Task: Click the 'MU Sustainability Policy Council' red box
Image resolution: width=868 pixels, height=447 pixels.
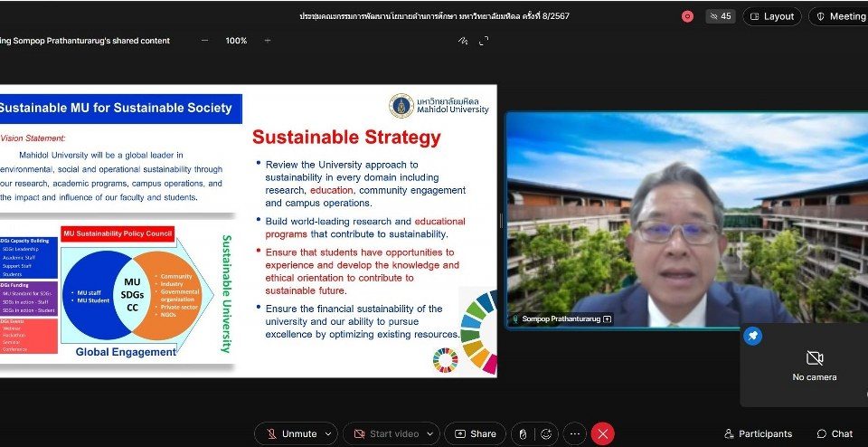Action: 118,233
